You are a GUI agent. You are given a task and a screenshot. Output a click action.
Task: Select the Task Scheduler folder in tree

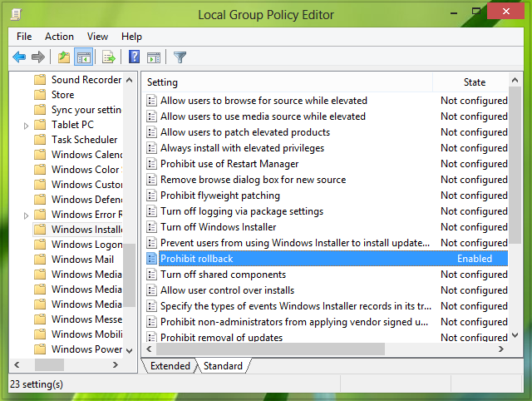(x=84, y=140)
